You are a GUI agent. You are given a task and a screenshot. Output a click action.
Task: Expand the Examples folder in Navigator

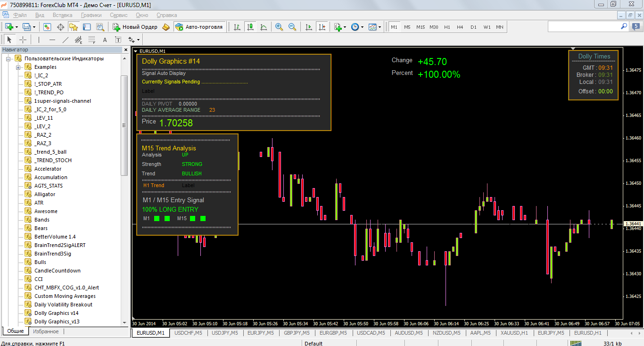(x=18, y=67)
